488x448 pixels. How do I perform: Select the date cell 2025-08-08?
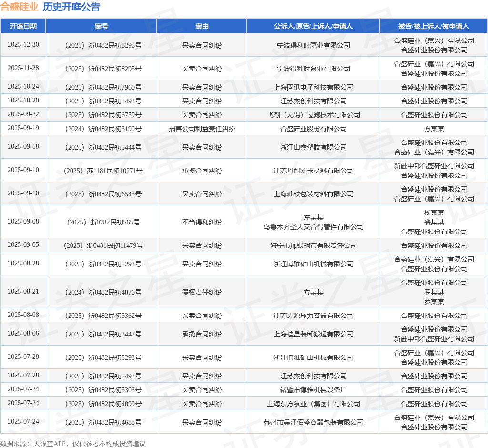click(23, 315)
